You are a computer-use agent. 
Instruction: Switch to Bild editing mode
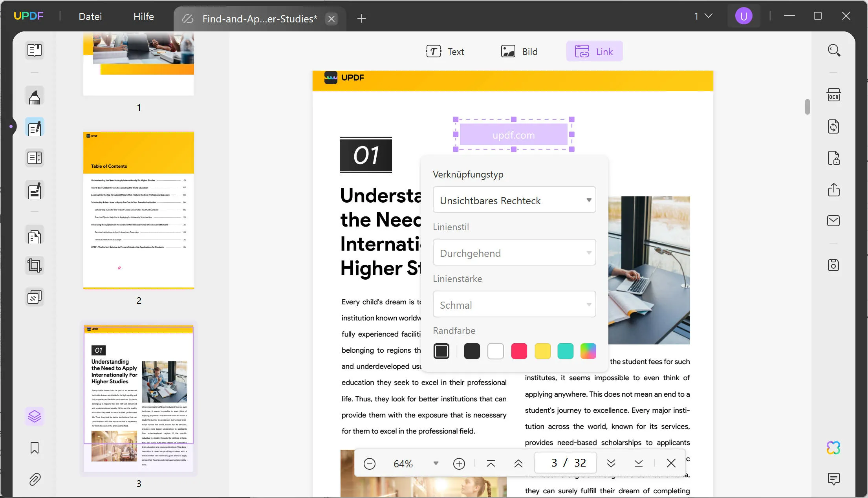(519, 51)
